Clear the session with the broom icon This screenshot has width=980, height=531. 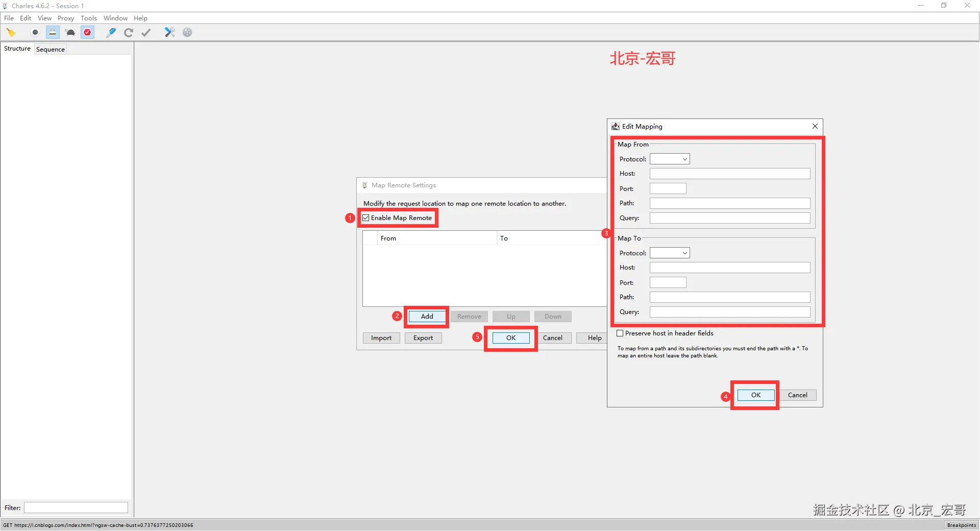click(11, 33)
